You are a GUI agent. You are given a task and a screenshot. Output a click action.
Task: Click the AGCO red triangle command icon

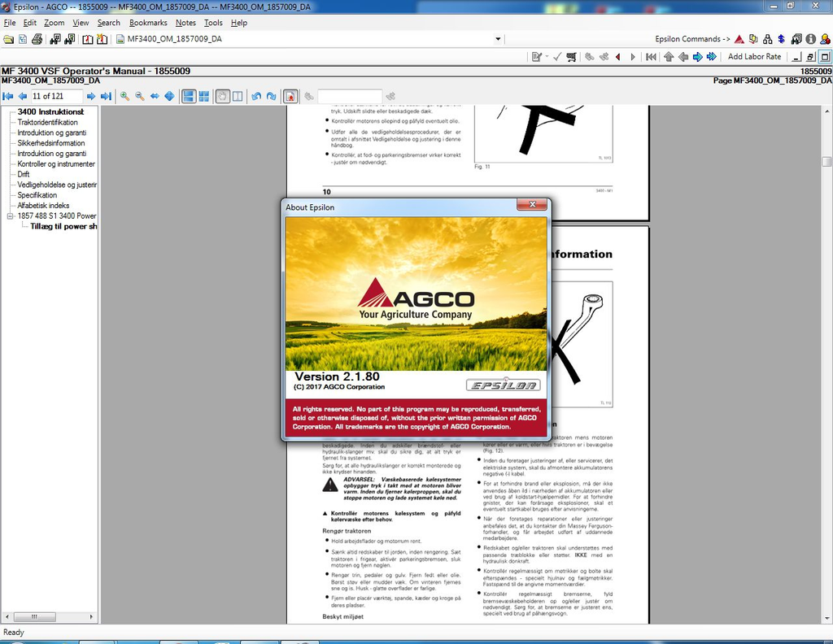pos(739,39)
